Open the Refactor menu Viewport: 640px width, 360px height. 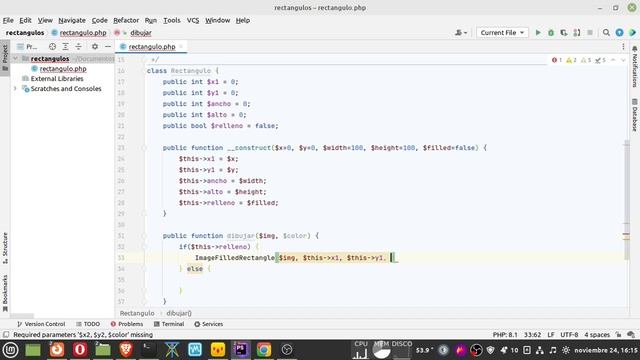pos(126,20)
